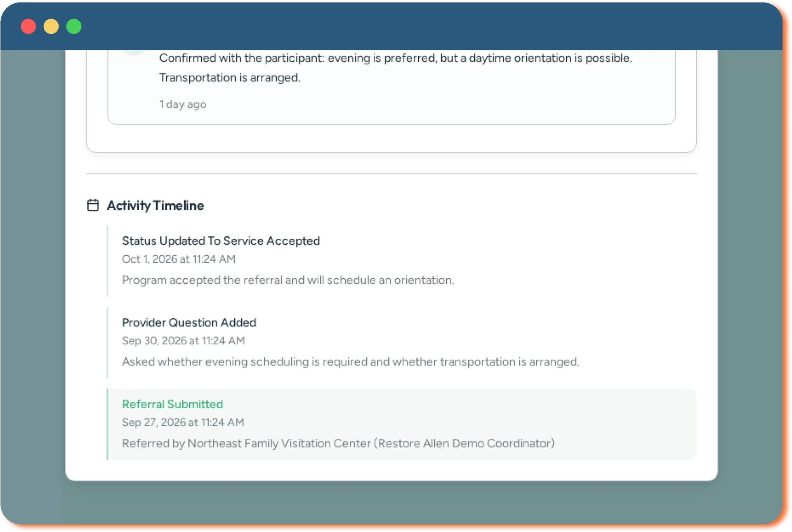Image resolution: width=792 pixels, height=532 pixels.
Task: Select the Oct 1, 2026 at 11:24 AM timestamp
Action: [x=179, y=259]
